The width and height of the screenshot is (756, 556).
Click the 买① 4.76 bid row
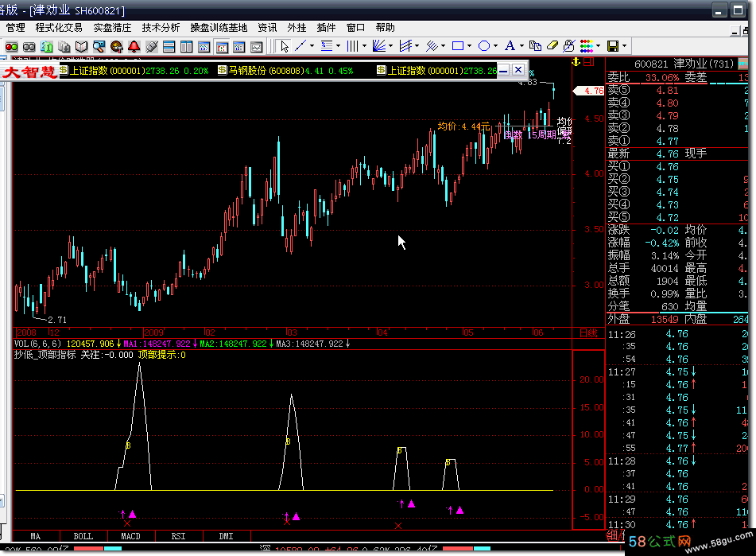677,167
